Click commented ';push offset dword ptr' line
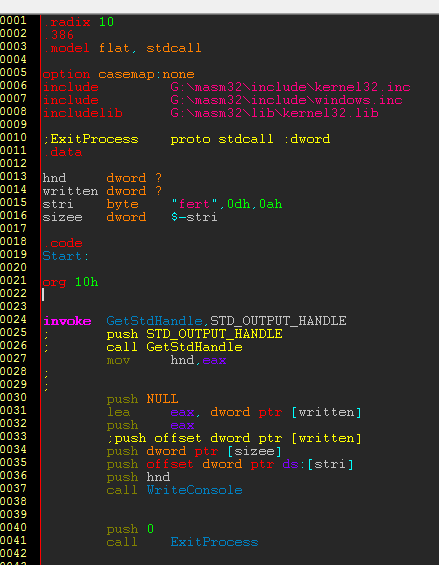Screen dimensions: 439x565 [234, 438]
